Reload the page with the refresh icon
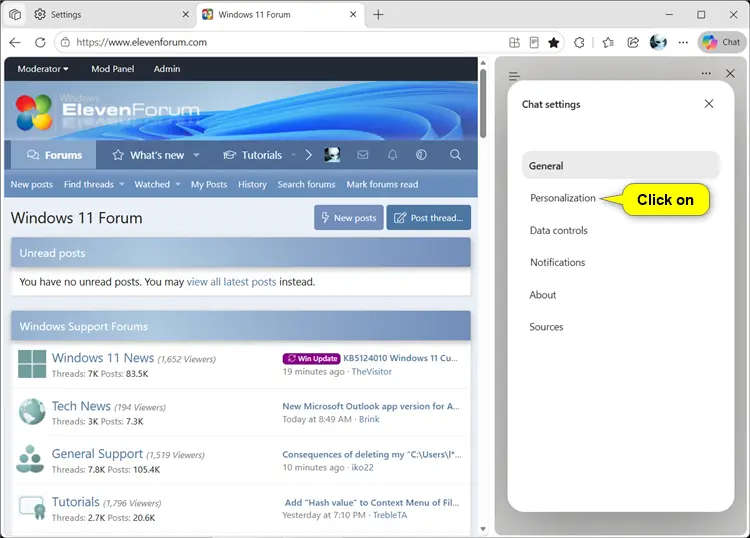 (x=40, y=43)
